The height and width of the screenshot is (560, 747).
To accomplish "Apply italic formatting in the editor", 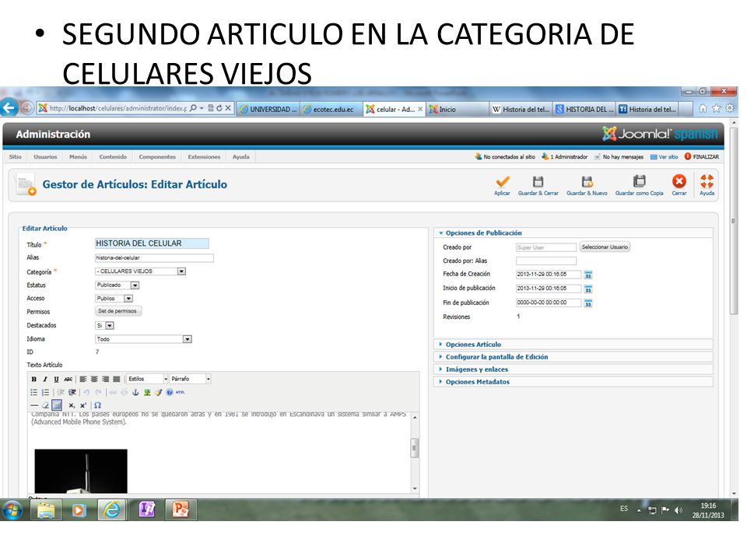I will [45, 379].
